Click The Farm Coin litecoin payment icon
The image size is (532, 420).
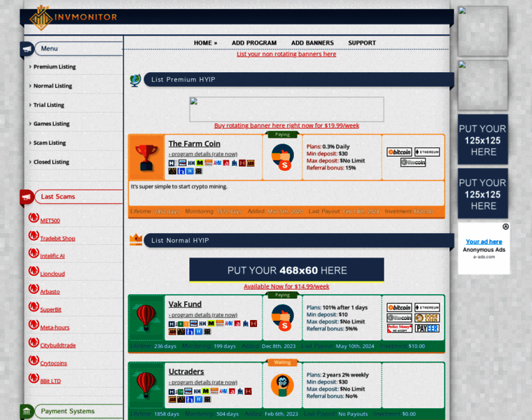[x=413, y=162]
